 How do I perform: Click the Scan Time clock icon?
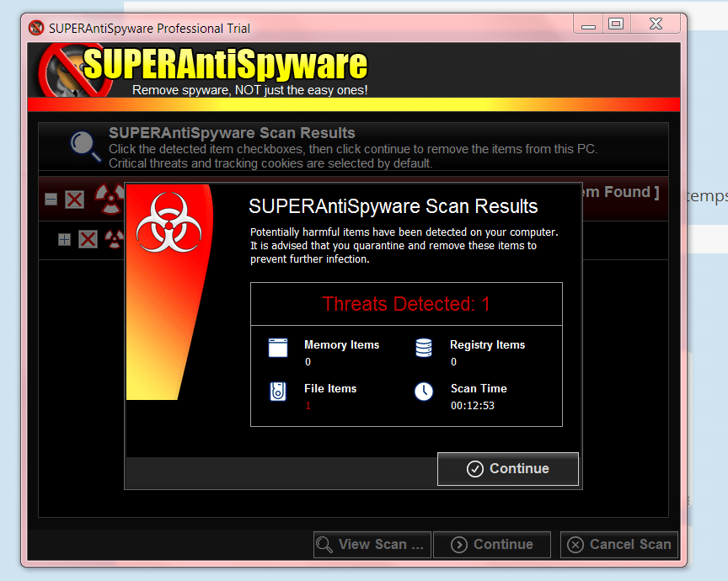pyautogui.click(x=424, y=392)
